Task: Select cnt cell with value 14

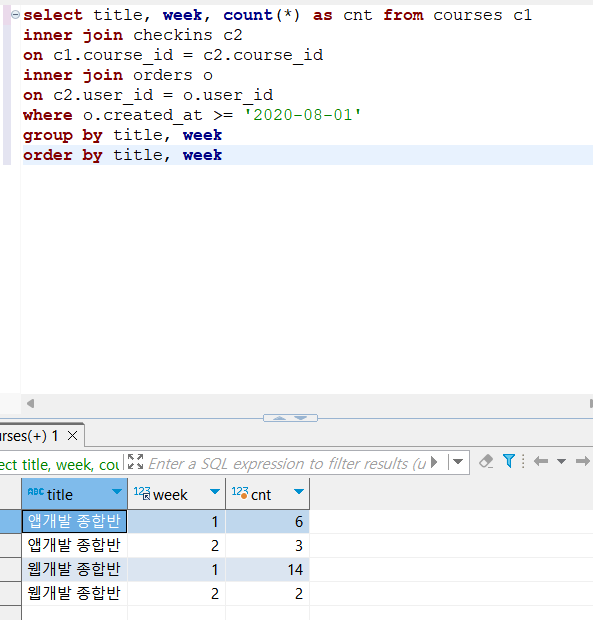Action: 268,570
